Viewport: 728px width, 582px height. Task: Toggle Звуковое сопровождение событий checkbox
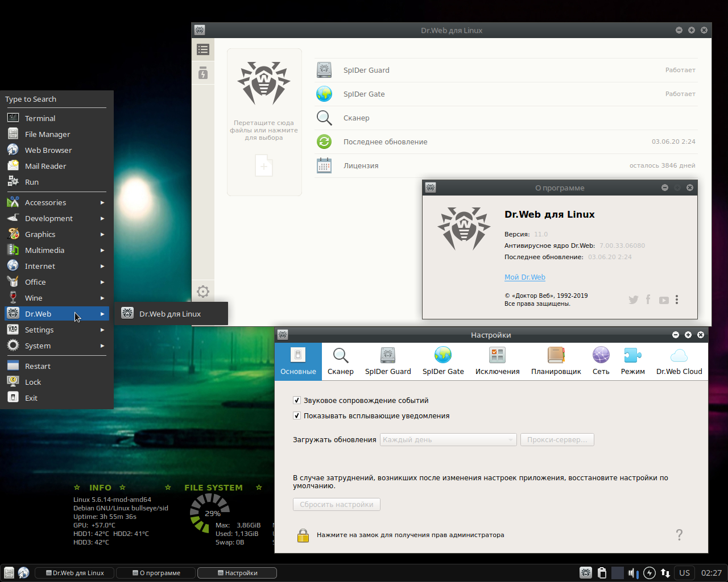[x=296, y=400]
